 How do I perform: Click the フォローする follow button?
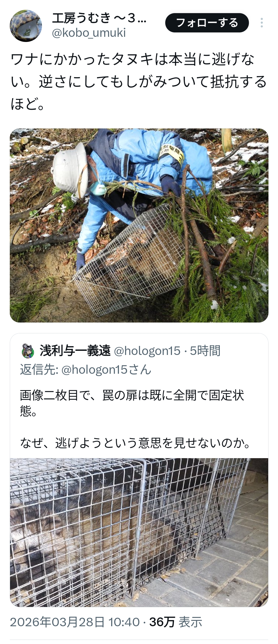coord(207,23)
